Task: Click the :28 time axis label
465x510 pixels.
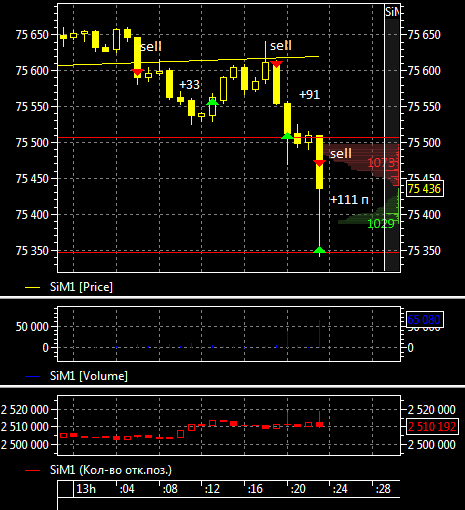Action: pyautogui.click(x=383, y=489)
